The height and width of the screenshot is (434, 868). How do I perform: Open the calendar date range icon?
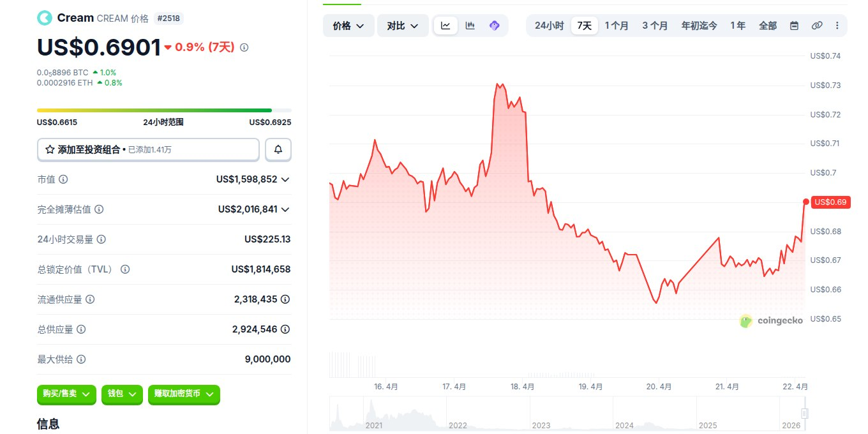pyautogui.click(x=794, y=26)
